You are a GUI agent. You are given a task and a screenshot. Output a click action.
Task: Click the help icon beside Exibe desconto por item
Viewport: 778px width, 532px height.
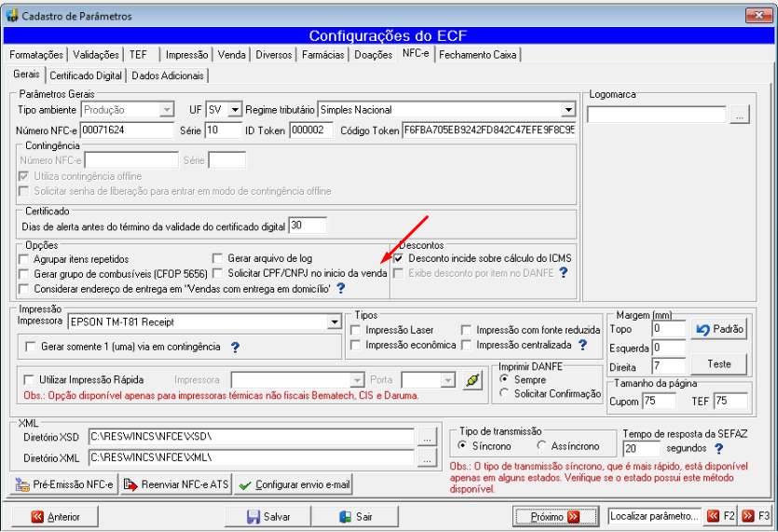pyautogui.click(x=564, y=272)
